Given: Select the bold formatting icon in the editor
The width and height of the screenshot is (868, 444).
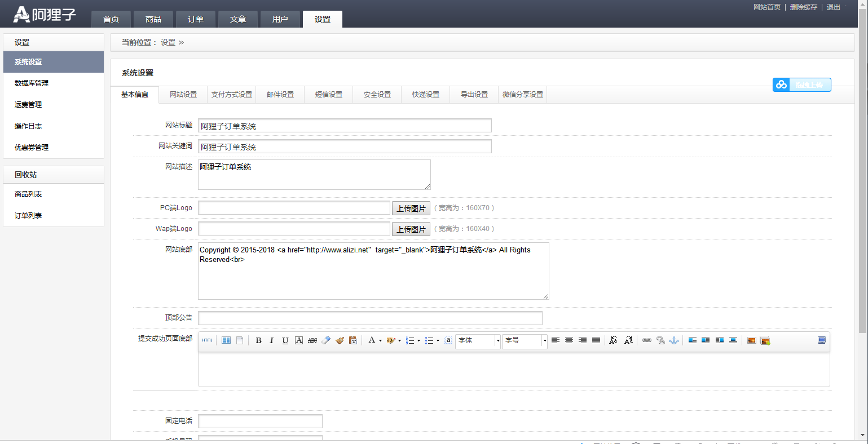Looking at the screenshot, I should coord(258,340).
